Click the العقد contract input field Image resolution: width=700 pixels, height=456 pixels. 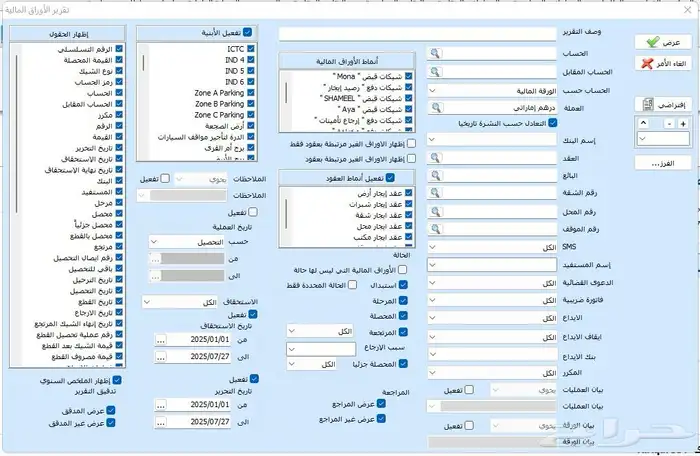(499, 158)
